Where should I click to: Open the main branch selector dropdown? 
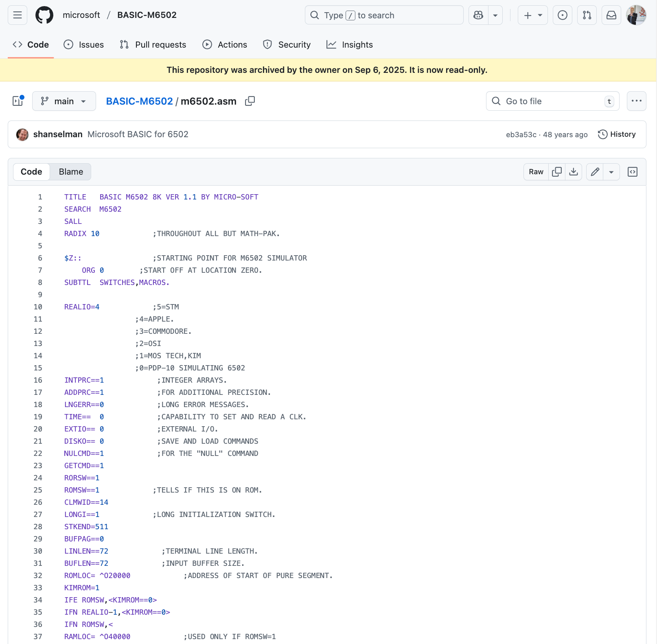tap(64, 101)
